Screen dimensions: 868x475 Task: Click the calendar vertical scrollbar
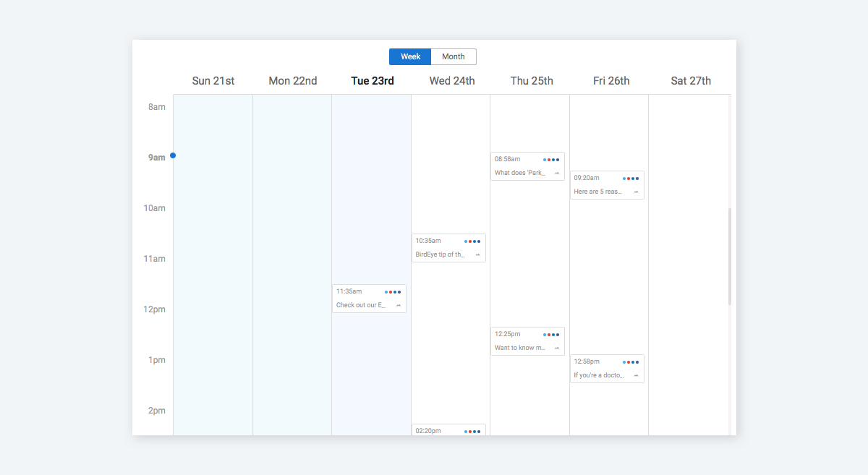pyautogui.click(x=730, y=257)
